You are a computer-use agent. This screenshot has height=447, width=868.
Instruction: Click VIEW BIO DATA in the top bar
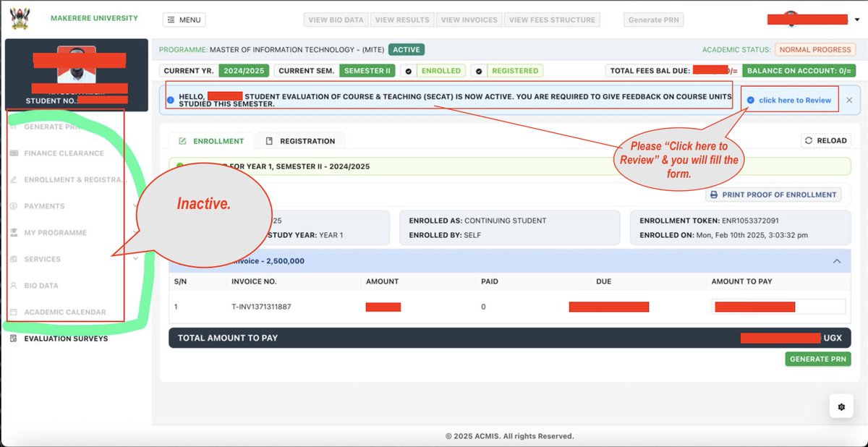[x=336, y=20]
